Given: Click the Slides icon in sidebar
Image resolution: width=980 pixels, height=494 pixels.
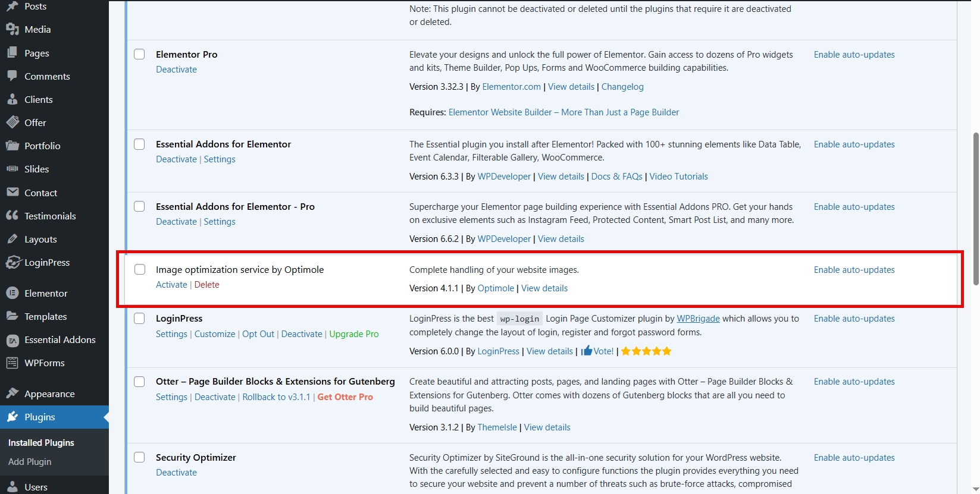Looking at the screenshot, I should point(12,169).
